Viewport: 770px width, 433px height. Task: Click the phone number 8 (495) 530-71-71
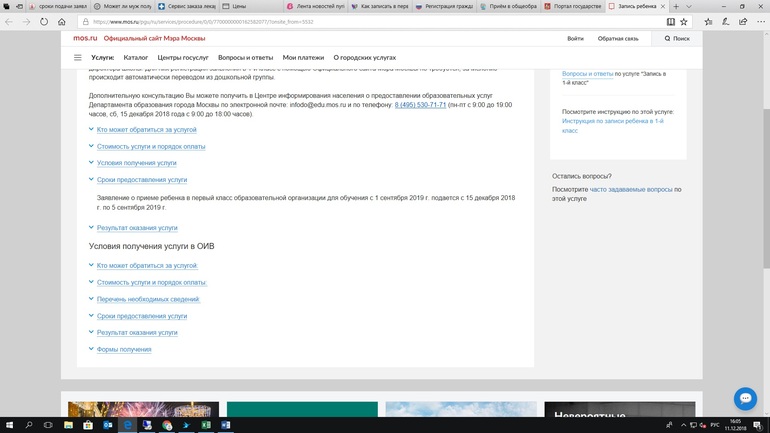click(x=420, y=105)
